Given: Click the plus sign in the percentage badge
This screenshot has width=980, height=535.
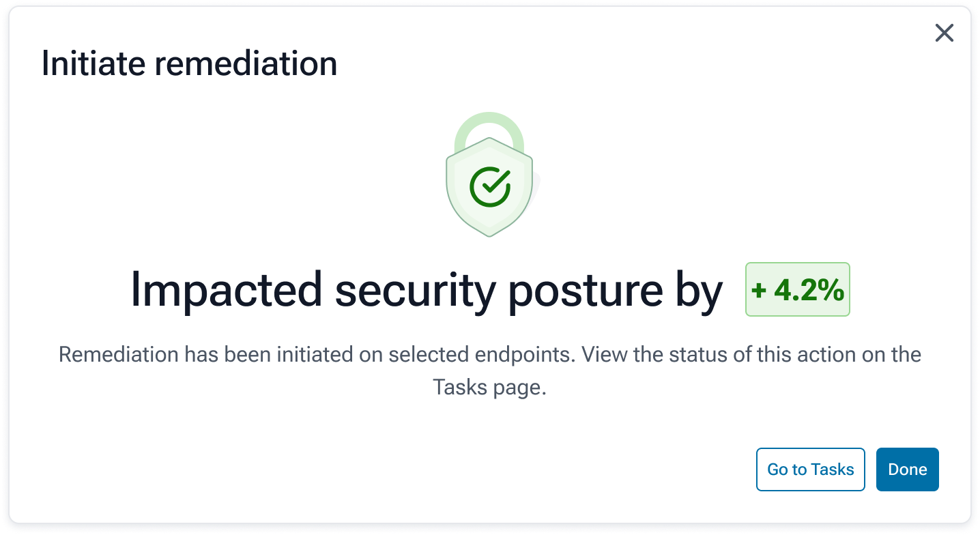Looking at the screenshot, I should [x=759, y=291].
